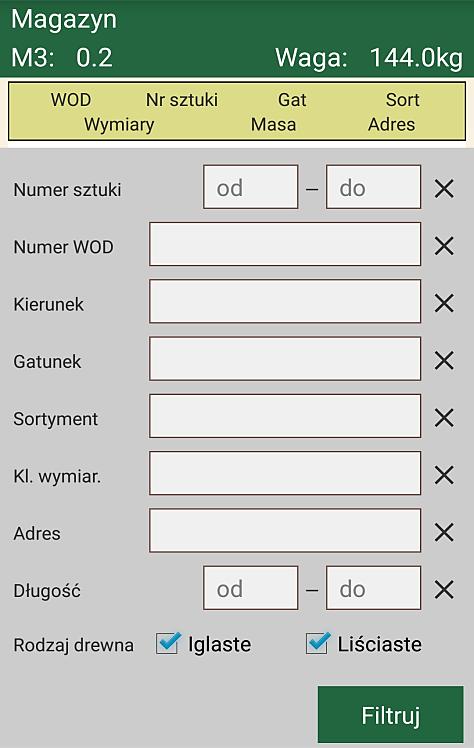Apply filters with the Filtruj button
Image resolution: width=474 pixels, height=748 pixels.
[391, 715]
